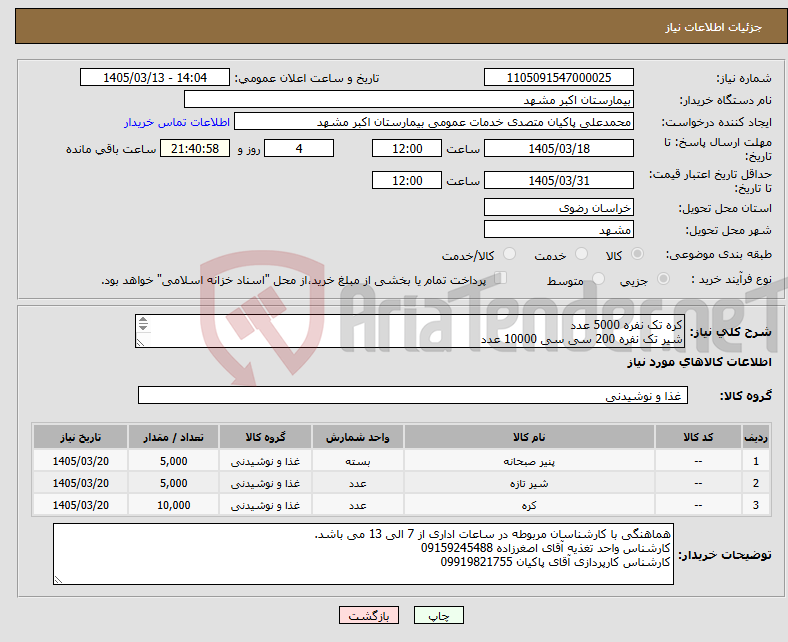Screen dimensions: 788x642
Task: Click the ردیف column header
Action: click(x=755, y=437)
